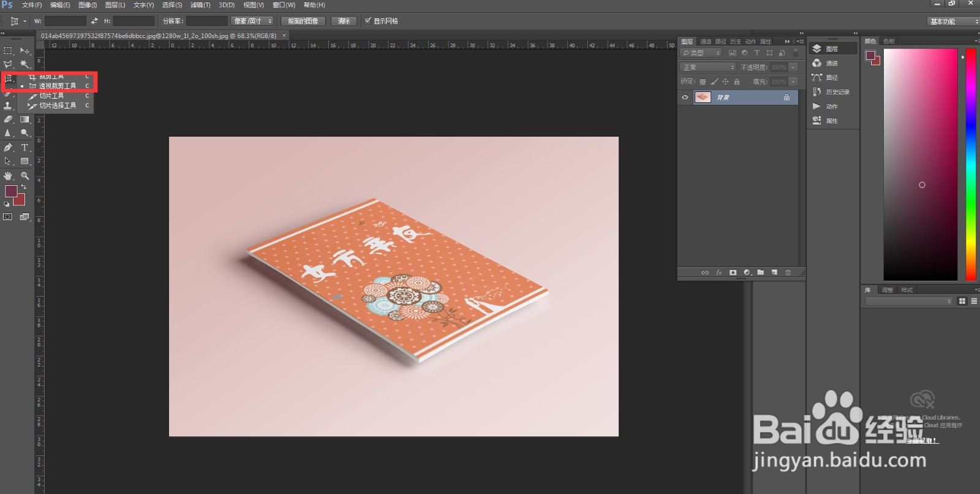This screenshot has height=494, width=980.
Task: Hide the 背景 layer visibility
Action: [x=685, y=97]
